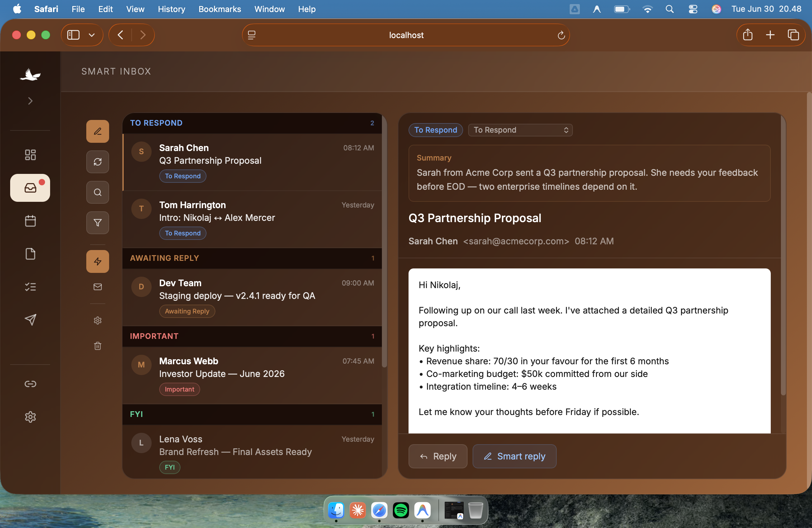
Task: Open Sarah Chen's Q3 Partnership Proposal email
Action: (x=252, y=162)
